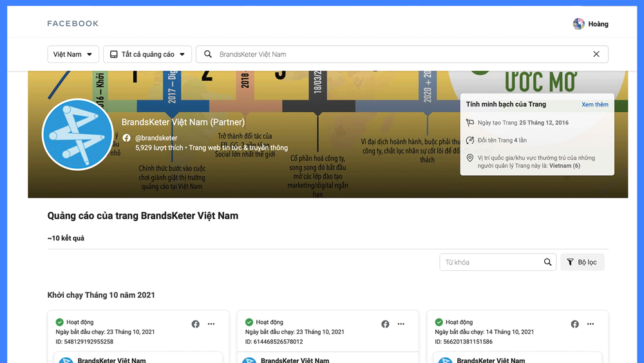This screenshot has height=363, width=644.
Task: Click the Hoàng account name
Action: tap(598, 24)
